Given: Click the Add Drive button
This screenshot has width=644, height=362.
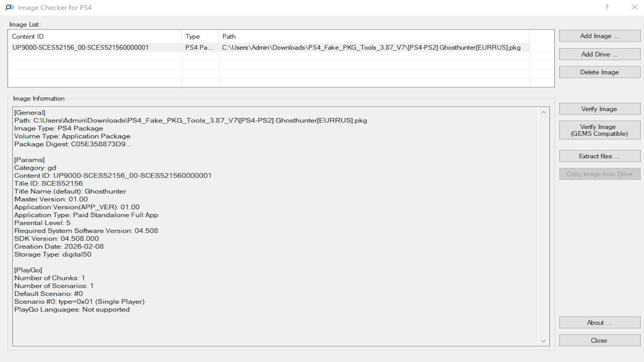Looking at the screenshot, I should point(599,54).
